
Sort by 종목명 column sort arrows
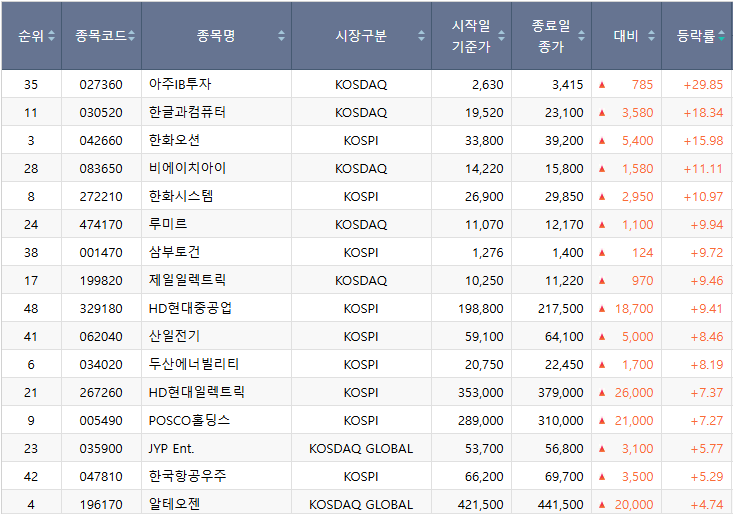[281, 36]
